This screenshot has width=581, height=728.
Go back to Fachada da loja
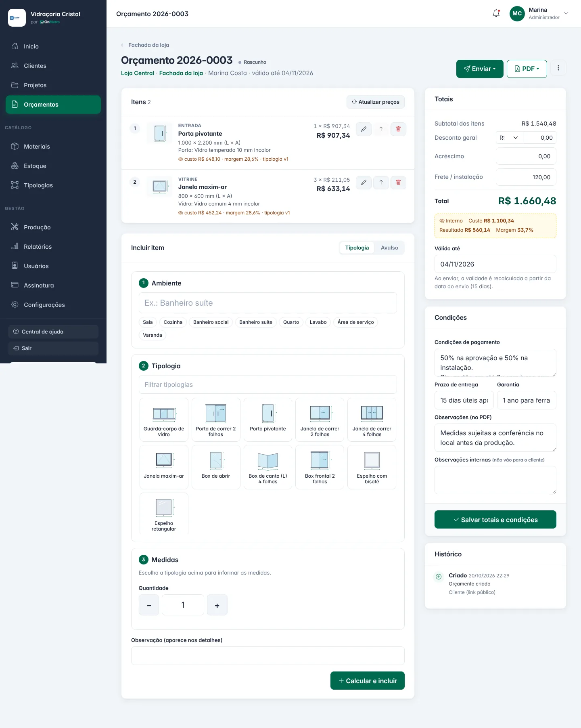(x=145, y=45)
